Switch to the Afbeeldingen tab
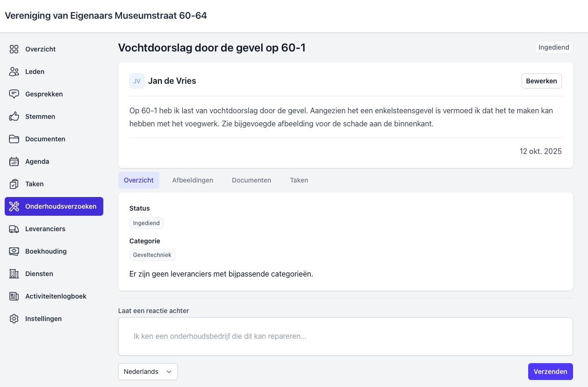Viewport: 588px width, 387px height. [x=193, y=180]
